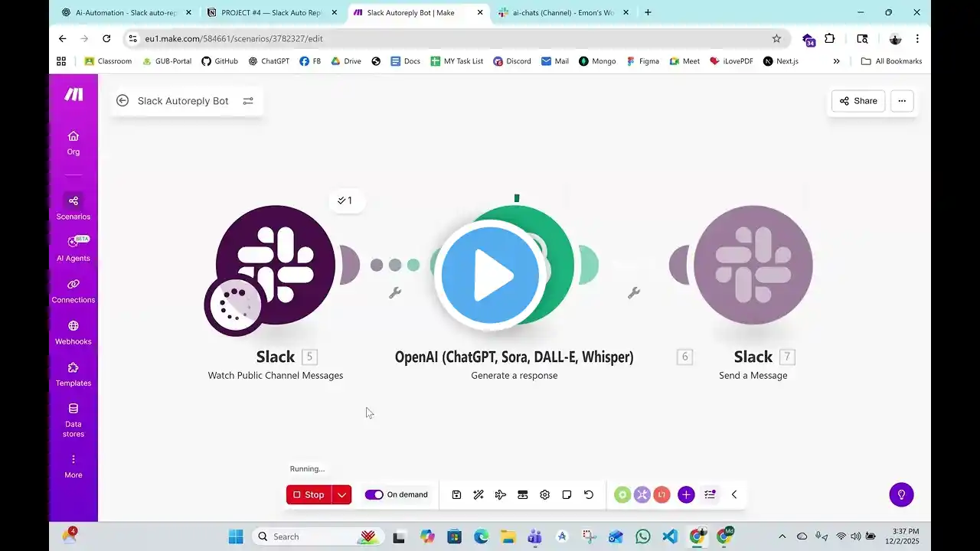Open WhatsApp from the taskbar
980x551 pixels.
click(x=642, y=536)
